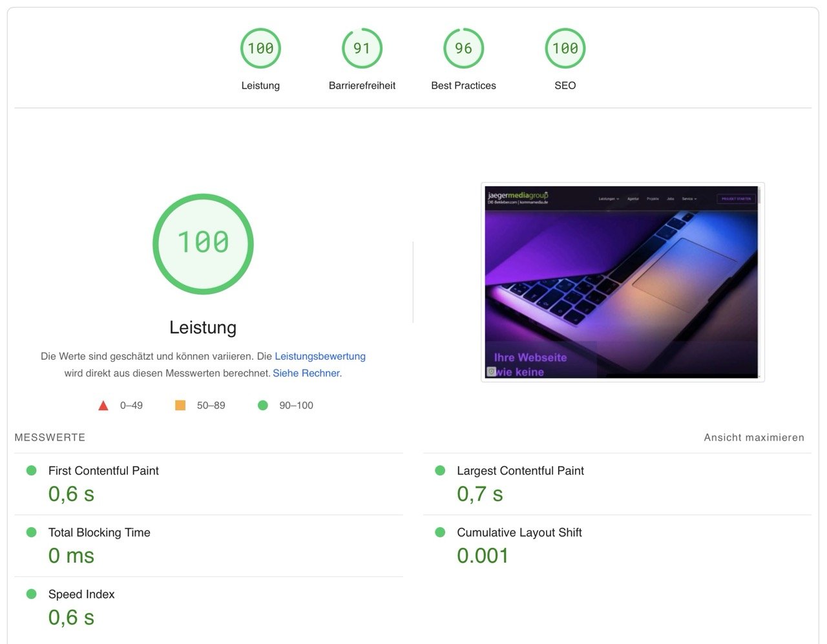Select the Best Practices score gauge
The height and width of the screenshot is (644, 827).
click(463, 48)
